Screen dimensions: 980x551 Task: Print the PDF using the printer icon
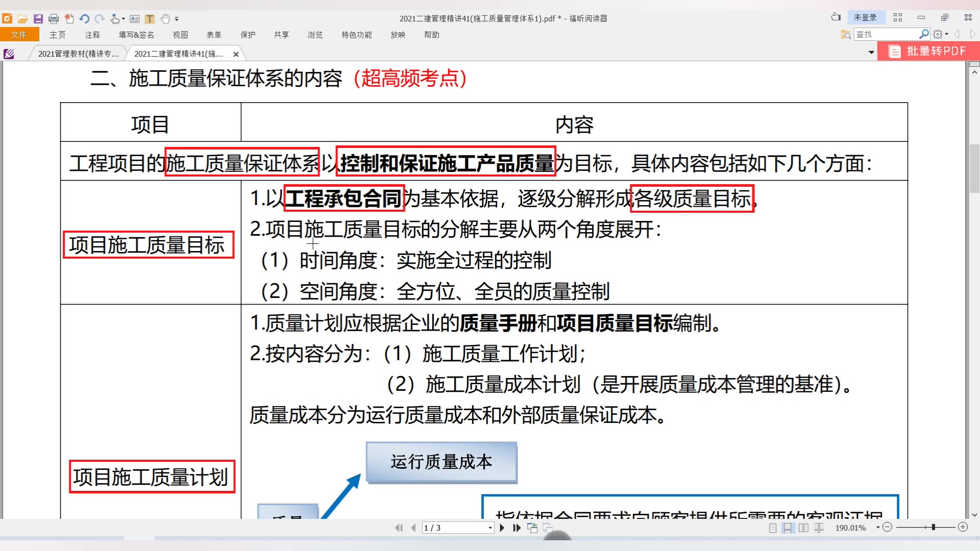pos(54,19)
